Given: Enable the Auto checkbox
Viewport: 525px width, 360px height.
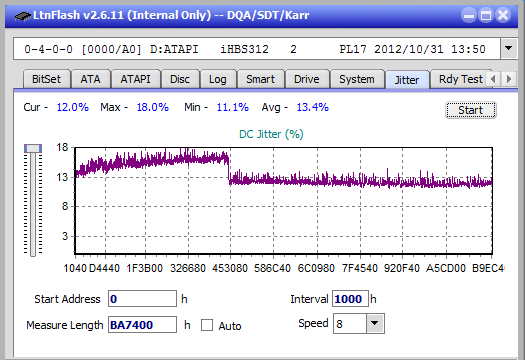Looking at the screenshot, I should pyautogui.click(x=207, y=325).
